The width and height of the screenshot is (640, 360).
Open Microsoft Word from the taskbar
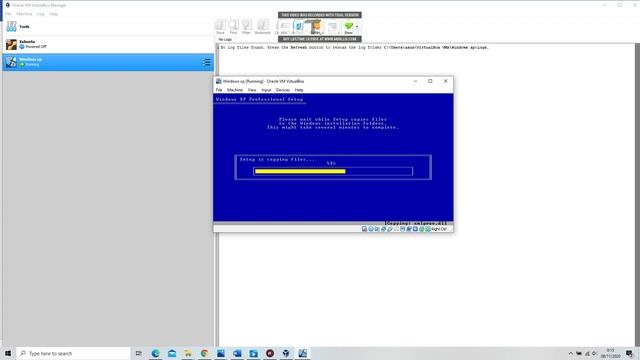pos(237,353)
